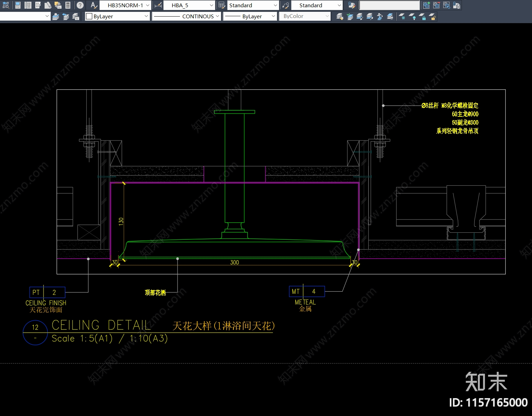532x416 pixels.
Task: Select the 系列轻钢龙骨吊顶 annotation text
Action: tap(457, 131)
